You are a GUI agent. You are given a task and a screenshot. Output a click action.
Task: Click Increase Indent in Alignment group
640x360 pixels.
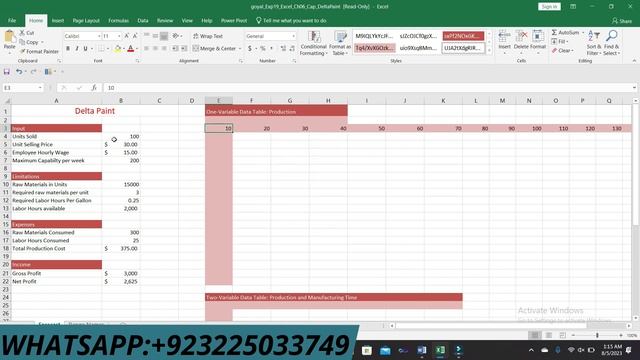tap(184, 49)
